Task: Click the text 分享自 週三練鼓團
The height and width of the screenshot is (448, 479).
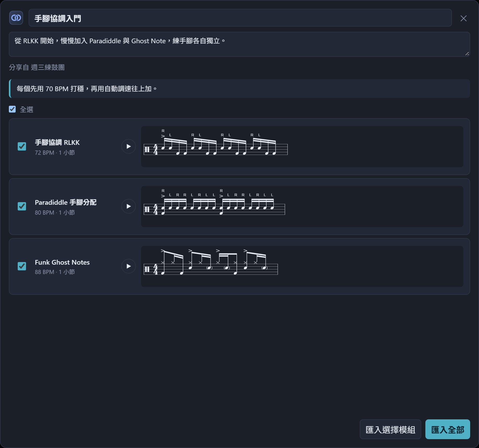Action: pyautogui.click(x=37, y=67)
